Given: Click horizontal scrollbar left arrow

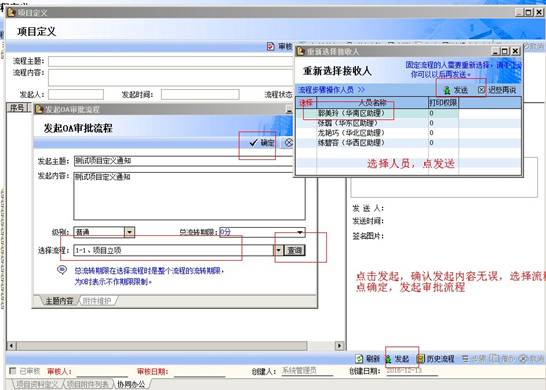Looking at the screenshot, I should click(x=11, y=346).
